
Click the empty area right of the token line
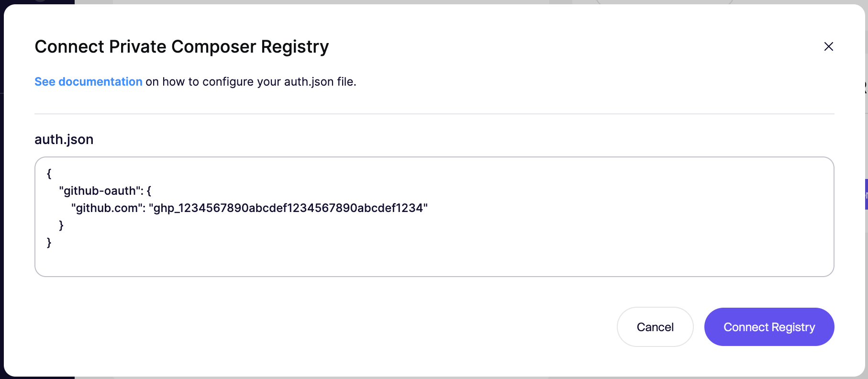click(622, 208)
